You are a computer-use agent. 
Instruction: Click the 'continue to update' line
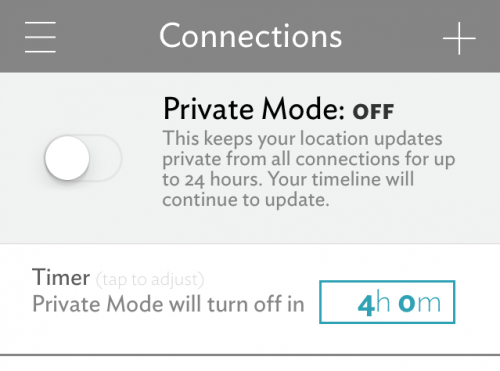pyautogui.click(x=246, y=200)
